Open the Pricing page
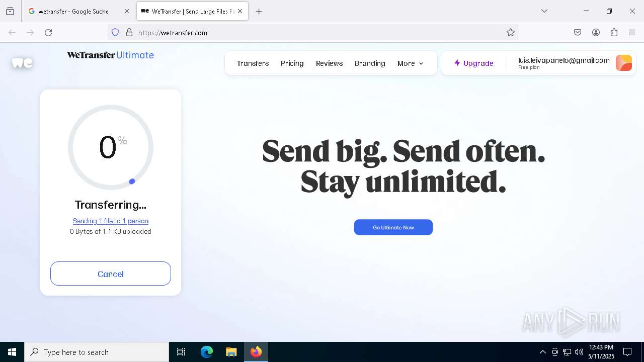 tap(292, 63)
